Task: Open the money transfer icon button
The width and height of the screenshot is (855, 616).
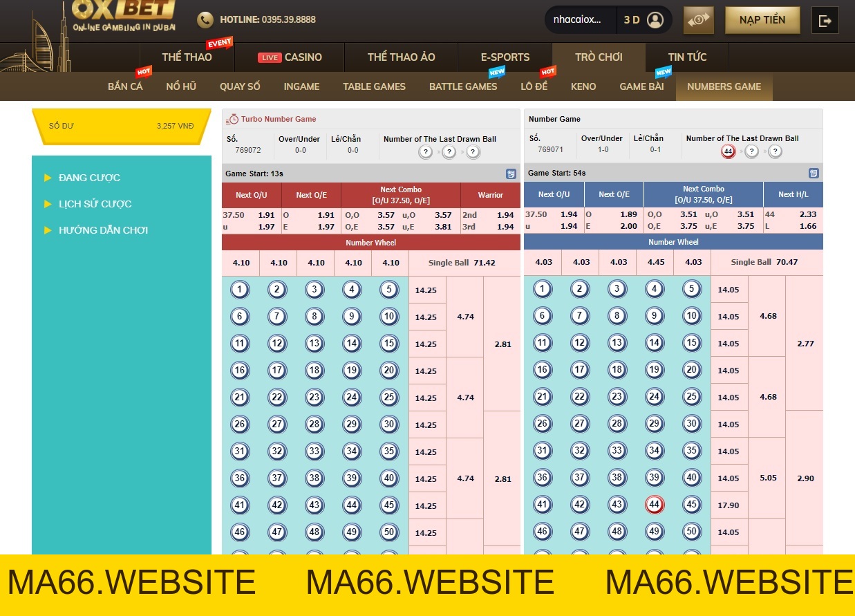Action: [698, 20]
